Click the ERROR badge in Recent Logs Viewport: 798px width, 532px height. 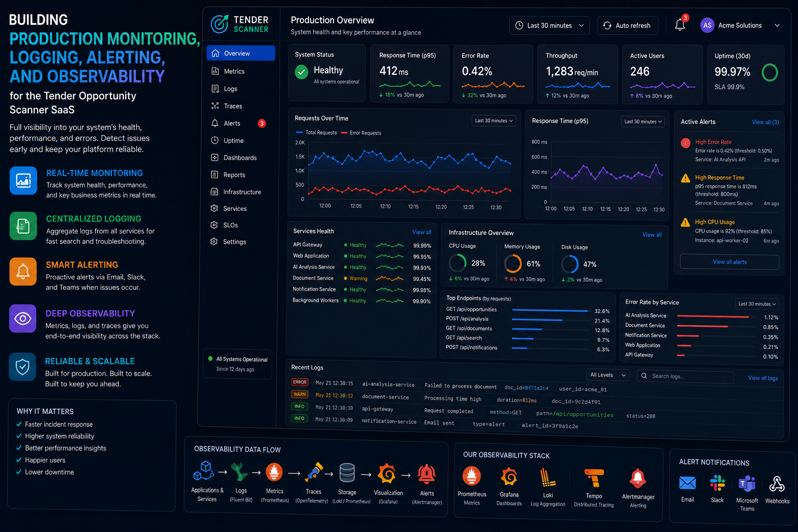click(300, 382)
